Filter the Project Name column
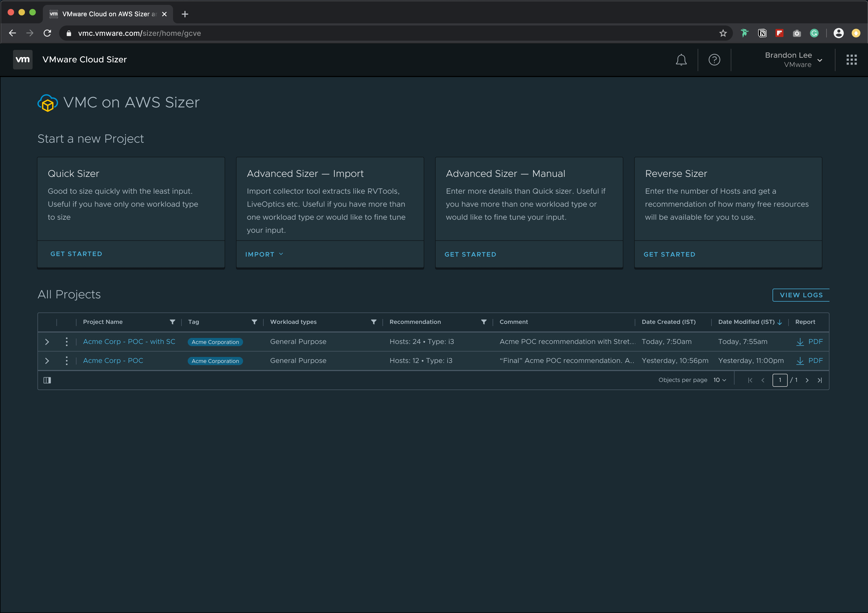868x613 pixels. tap(173, 322)
